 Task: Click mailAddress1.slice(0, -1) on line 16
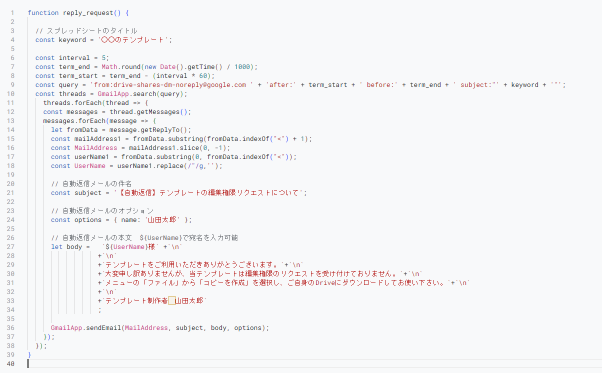[x=177, y=148]
